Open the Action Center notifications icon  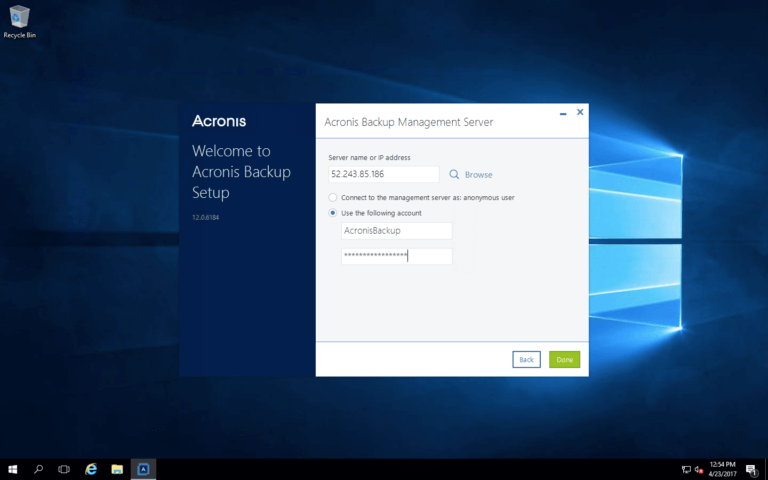point(751,470)
